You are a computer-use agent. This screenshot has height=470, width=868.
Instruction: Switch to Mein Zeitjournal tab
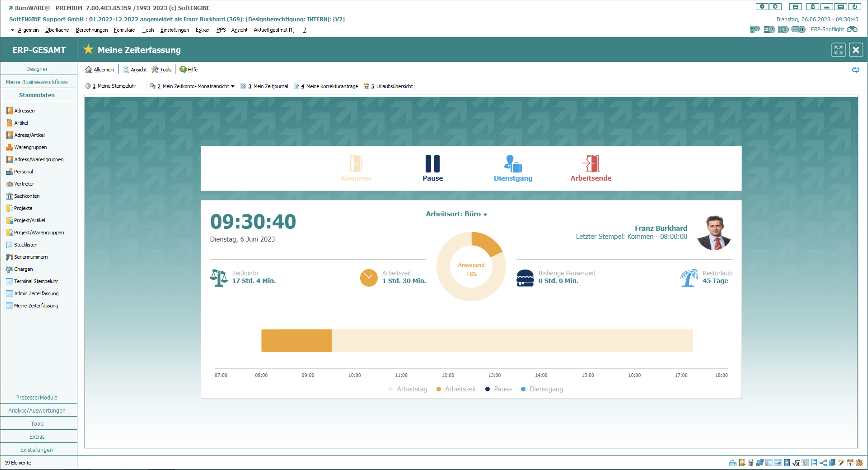tap(270, 86)
